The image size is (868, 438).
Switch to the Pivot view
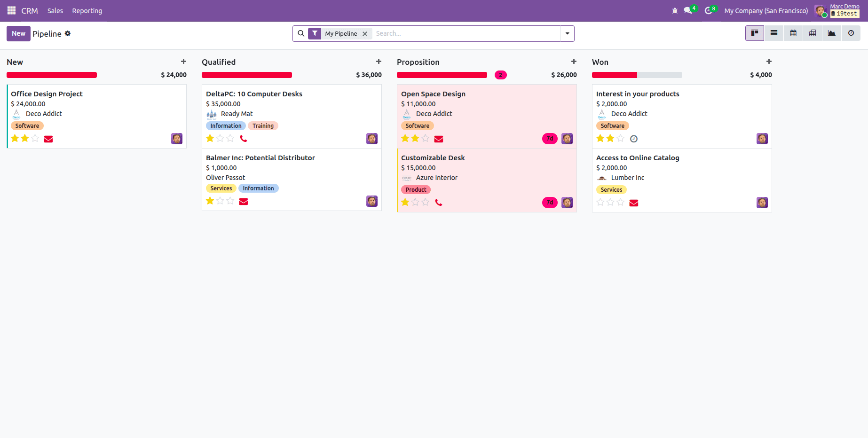pos(812,33)
